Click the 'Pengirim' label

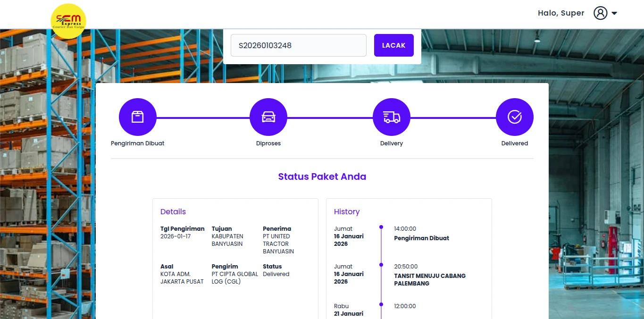click(225, 267)
